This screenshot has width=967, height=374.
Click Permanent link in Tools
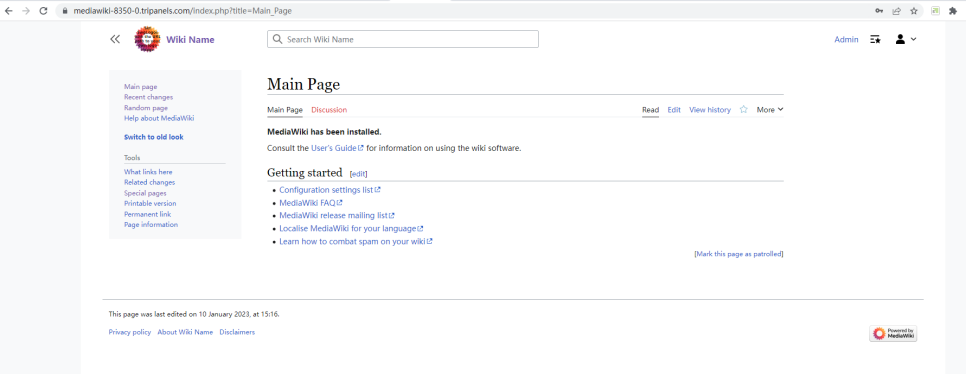point(147,214)
